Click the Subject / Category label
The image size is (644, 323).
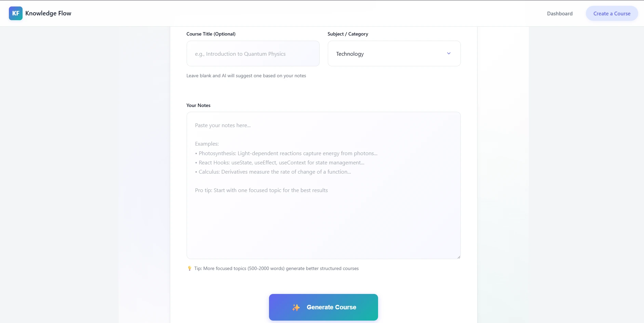[347, 34]
